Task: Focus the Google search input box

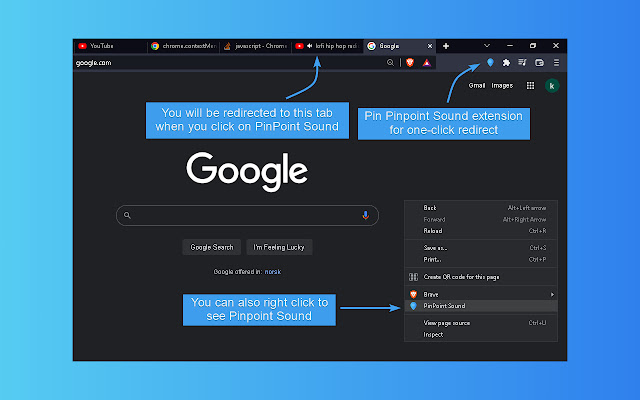Action: coord(247,215)
